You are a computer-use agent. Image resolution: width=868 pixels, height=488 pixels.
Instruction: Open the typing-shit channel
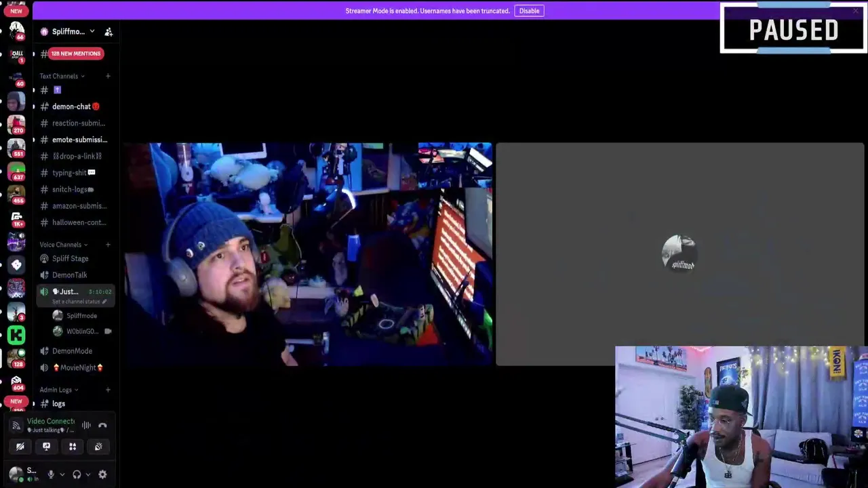coord(75,173)
